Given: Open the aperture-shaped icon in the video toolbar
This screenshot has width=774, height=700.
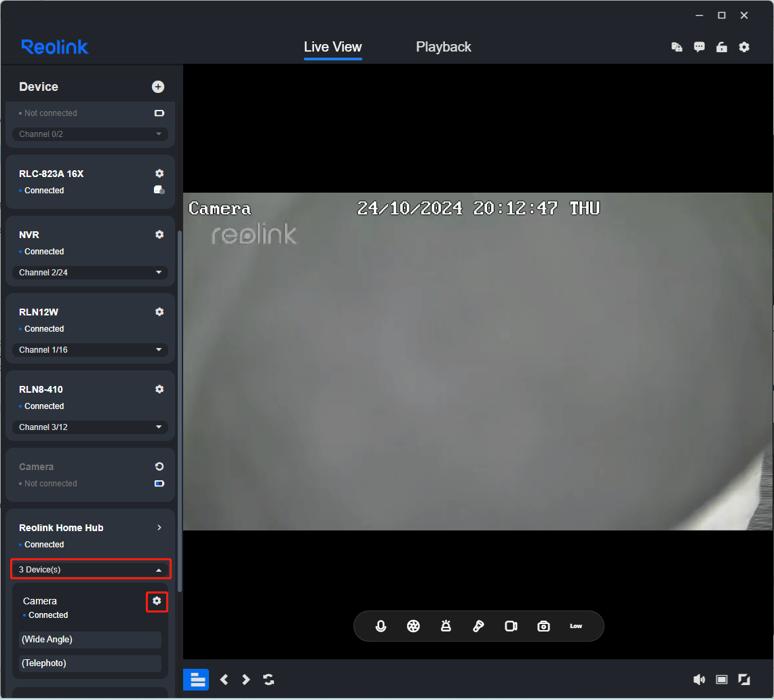Looking at the screenshot, I should tap(413, 626).
